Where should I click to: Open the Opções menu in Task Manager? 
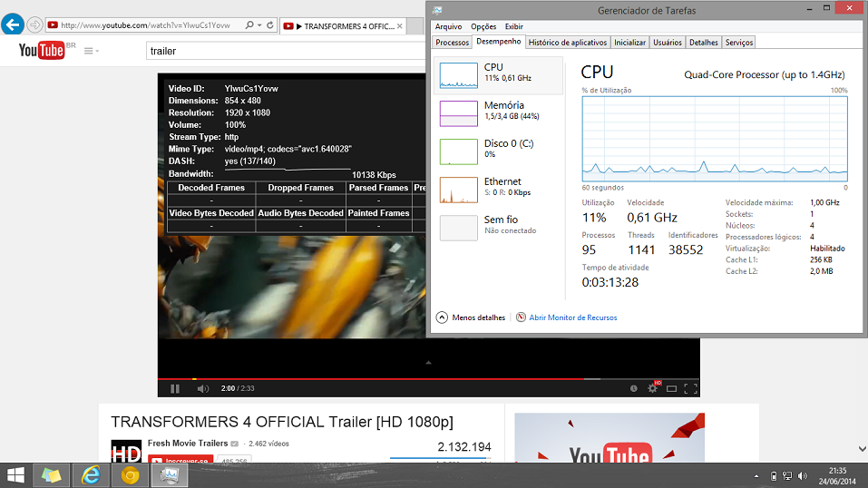(x=483, y=26)
